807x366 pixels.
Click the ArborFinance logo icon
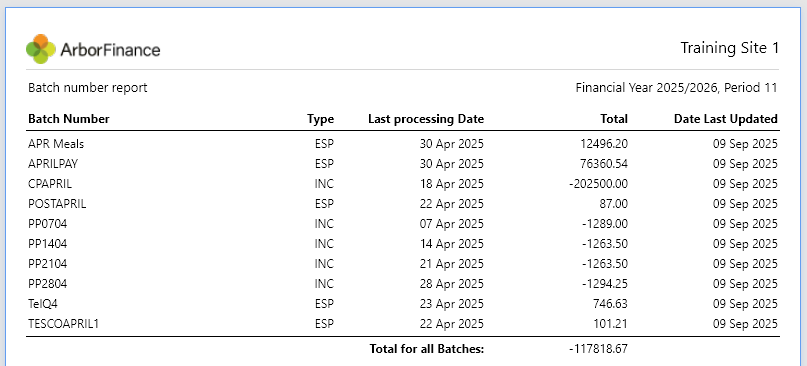pos(41,49)
